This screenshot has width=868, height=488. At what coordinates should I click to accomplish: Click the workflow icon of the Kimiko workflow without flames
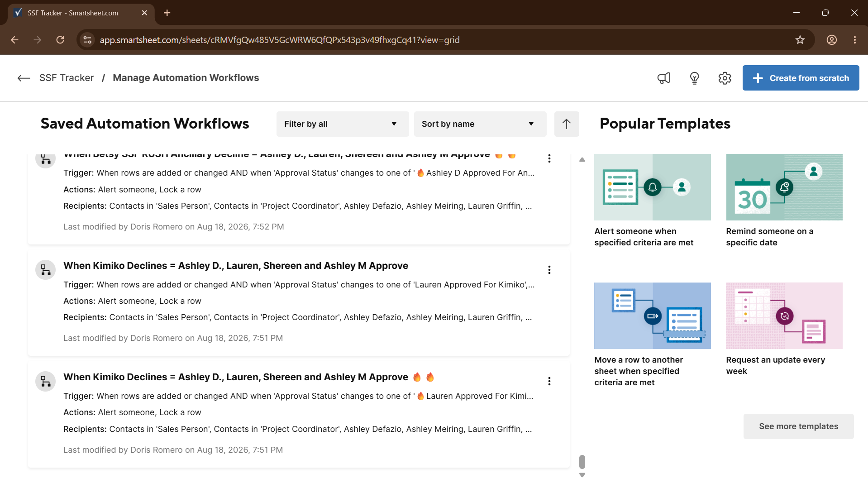(x=45, y=270)
